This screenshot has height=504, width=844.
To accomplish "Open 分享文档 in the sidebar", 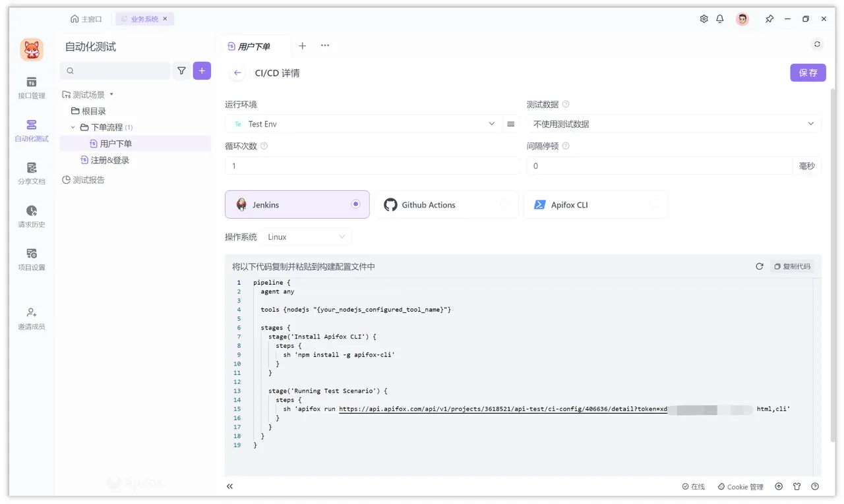I will [32, 173].
